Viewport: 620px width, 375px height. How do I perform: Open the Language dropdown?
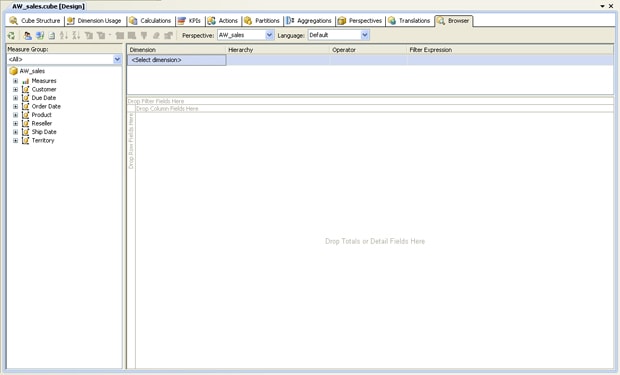click(x=365, y=35)
